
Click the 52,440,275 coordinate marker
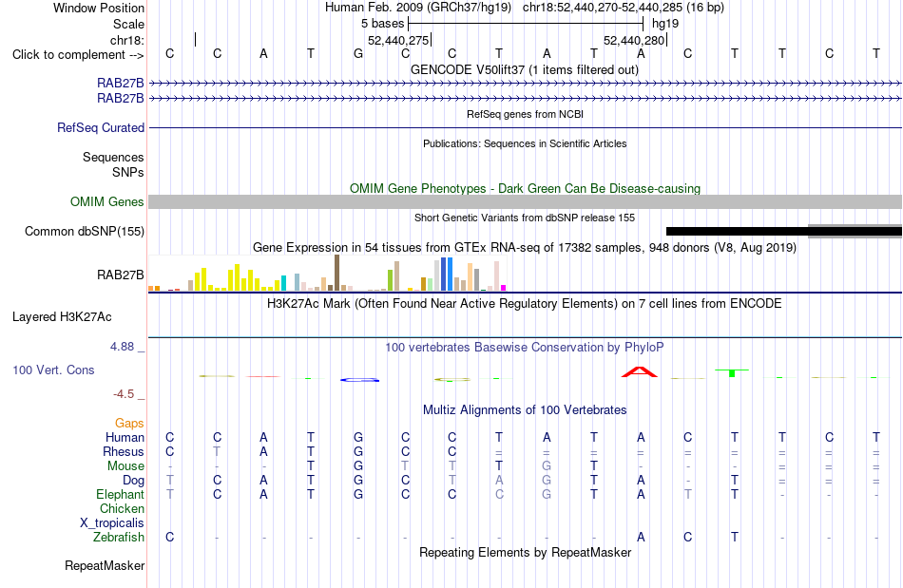pos(398,40)
